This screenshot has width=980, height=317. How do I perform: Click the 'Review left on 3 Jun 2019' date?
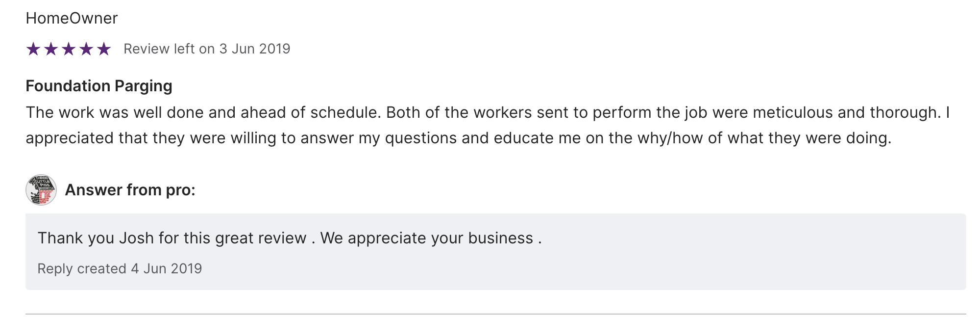[x=207, y=49]
